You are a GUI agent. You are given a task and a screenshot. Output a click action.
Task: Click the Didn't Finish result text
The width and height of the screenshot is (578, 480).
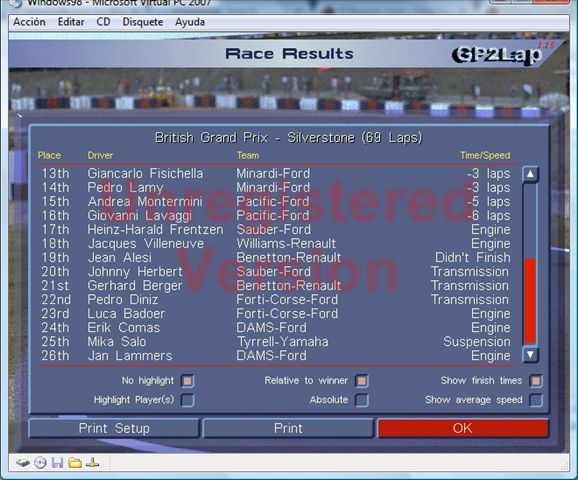pyautogui.click(x=473, y=258)
